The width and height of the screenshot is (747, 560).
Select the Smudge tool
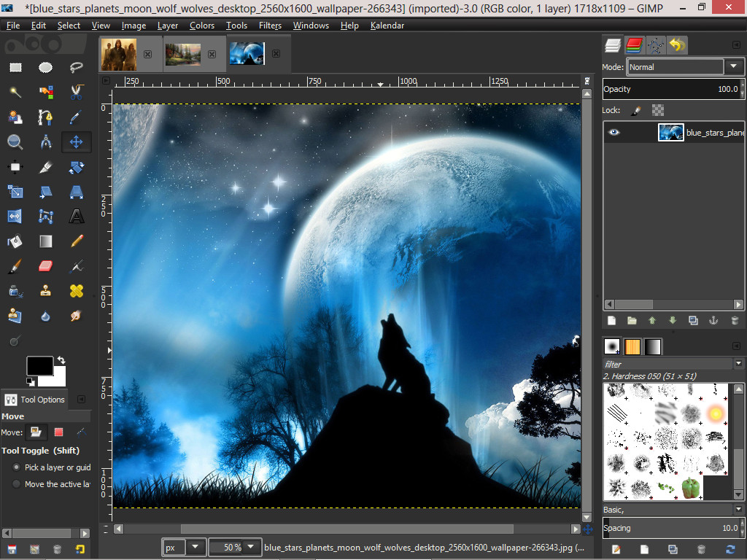tap(76, 316)
